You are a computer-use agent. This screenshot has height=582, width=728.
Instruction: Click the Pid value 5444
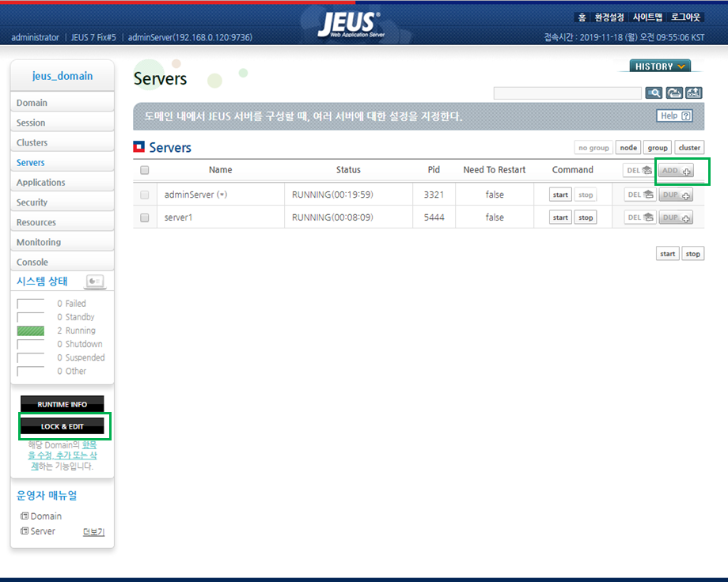[434, 217]
